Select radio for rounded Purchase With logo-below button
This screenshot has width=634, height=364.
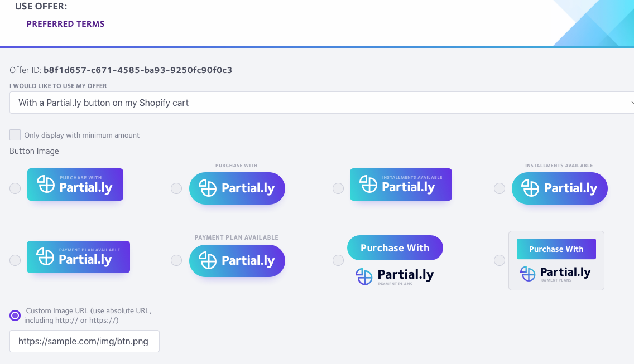tap(338, 260)
